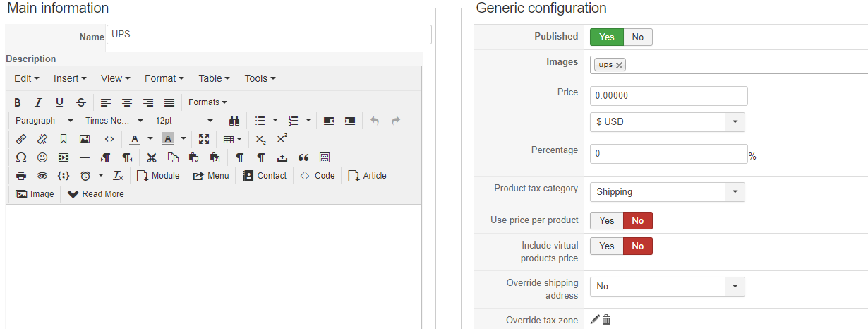Click the emoticons smiley icon

(42, 157)
